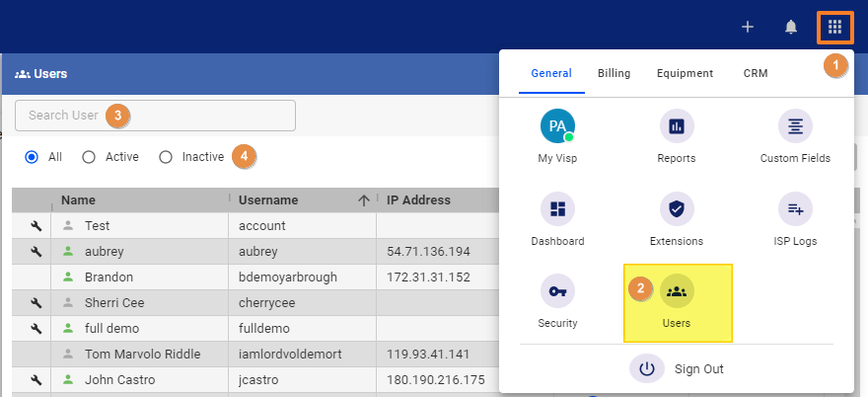
Task: Click the plus add icon in header
Action: coord(748,27)
